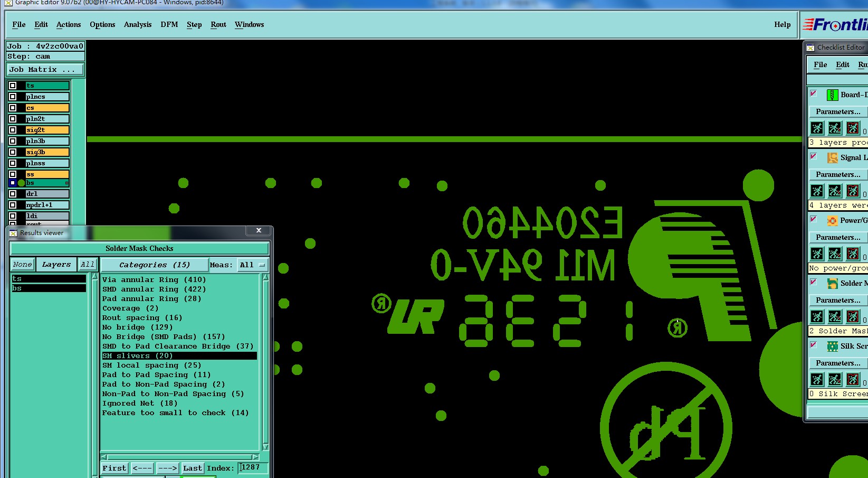Click categories list scroll-right arrow
The image size is (868, 478).
[256, 457]
